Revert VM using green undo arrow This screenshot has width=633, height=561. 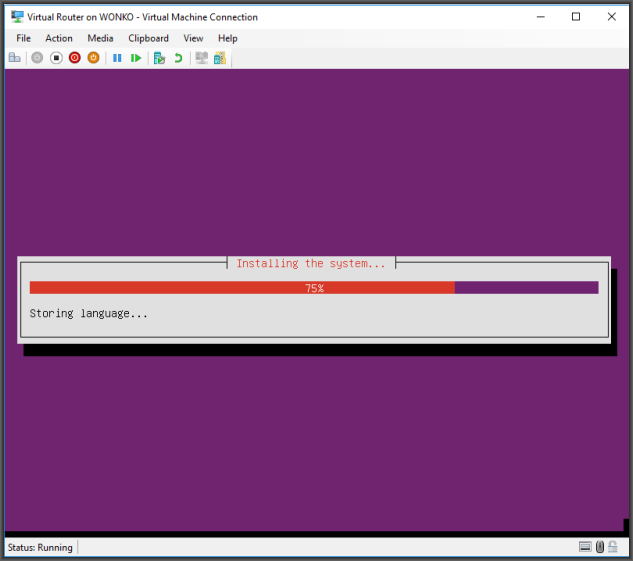(178, 58)
